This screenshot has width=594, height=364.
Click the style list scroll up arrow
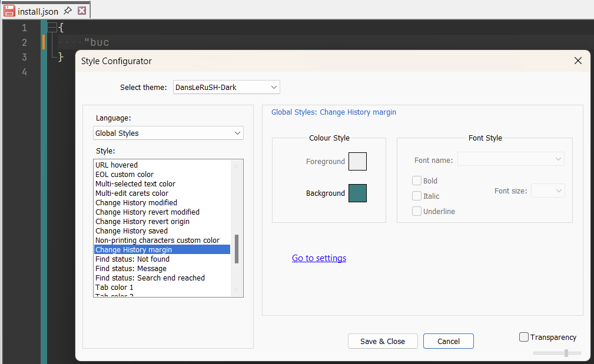pos(237,165)
